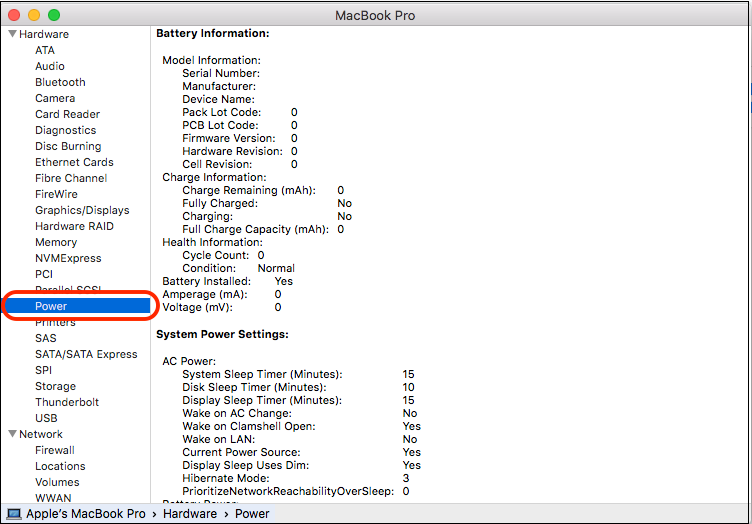Select Ethernet Cards in the sidebar

(x=74, y=162)
